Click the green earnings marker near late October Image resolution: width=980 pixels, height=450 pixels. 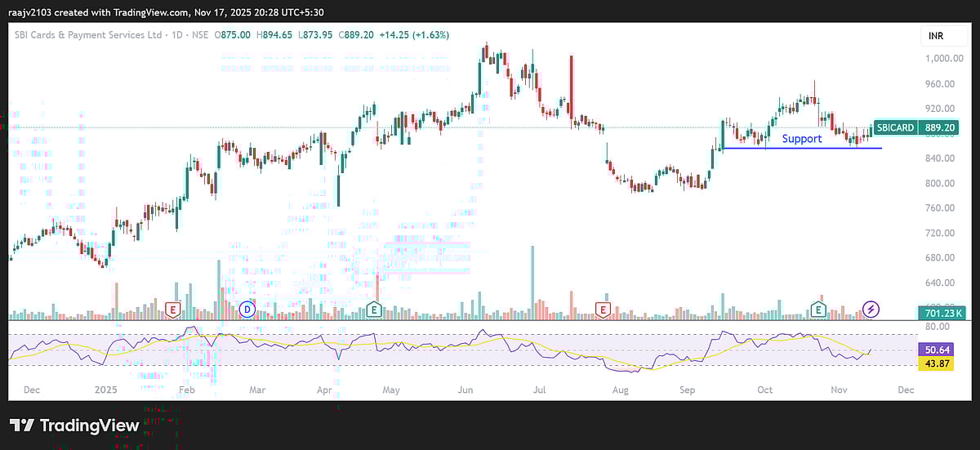817,309
